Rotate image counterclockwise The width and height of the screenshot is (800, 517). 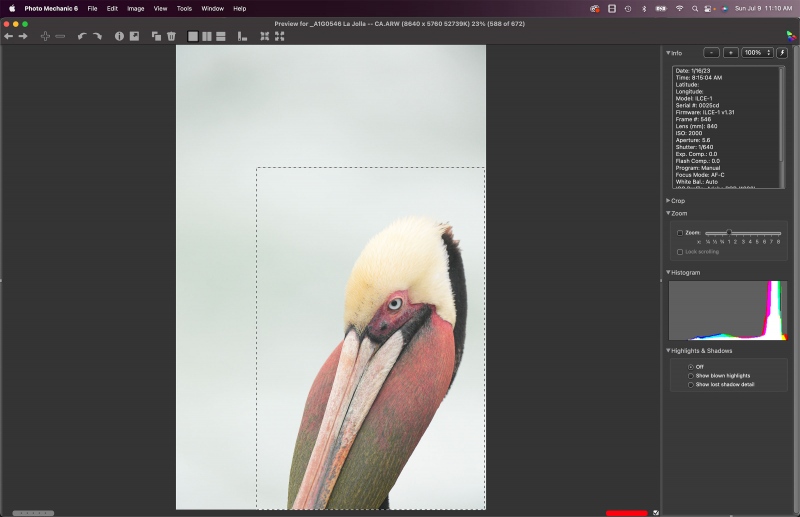point(82,36)
